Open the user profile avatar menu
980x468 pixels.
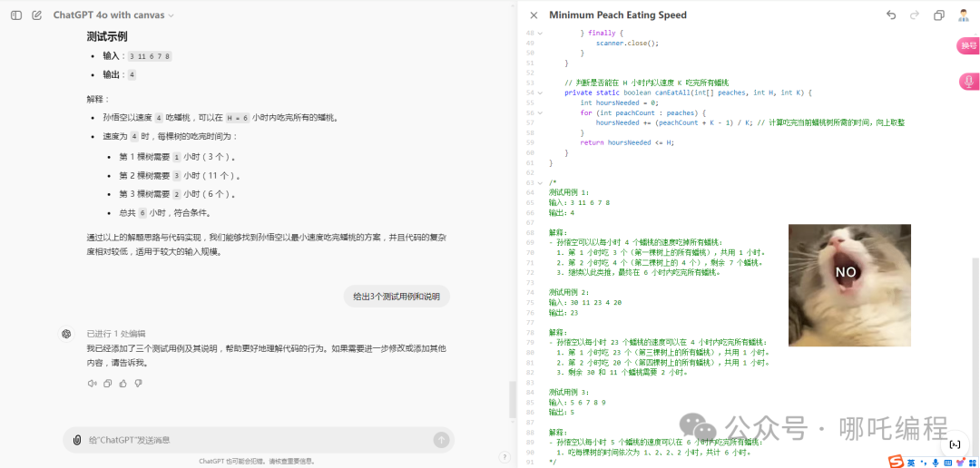pyautogui.click(x=964, y=15)
